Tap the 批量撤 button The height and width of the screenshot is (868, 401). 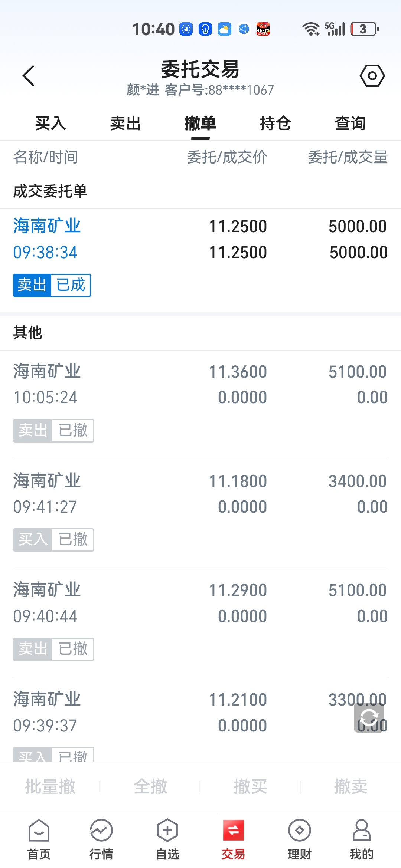[50, 786]
